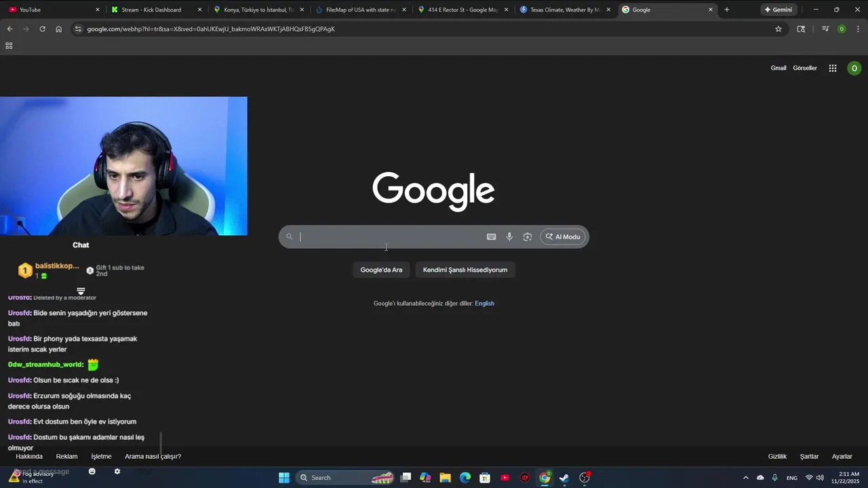Image resolution: width=868 pixels, height=488 pixels.
Task: Open Microsoft 365 Copilot taskbar icon
Action: (x=425, y=478)
